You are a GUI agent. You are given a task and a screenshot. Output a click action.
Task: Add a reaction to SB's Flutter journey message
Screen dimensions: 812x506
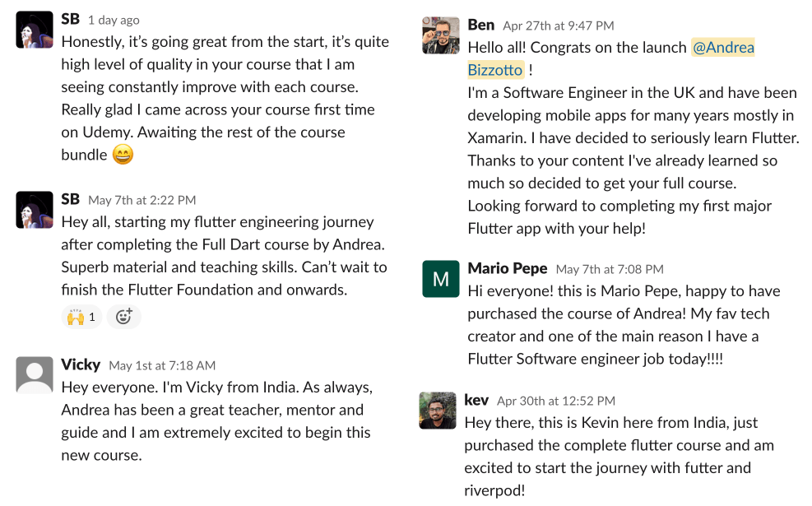tap(123, 317)
